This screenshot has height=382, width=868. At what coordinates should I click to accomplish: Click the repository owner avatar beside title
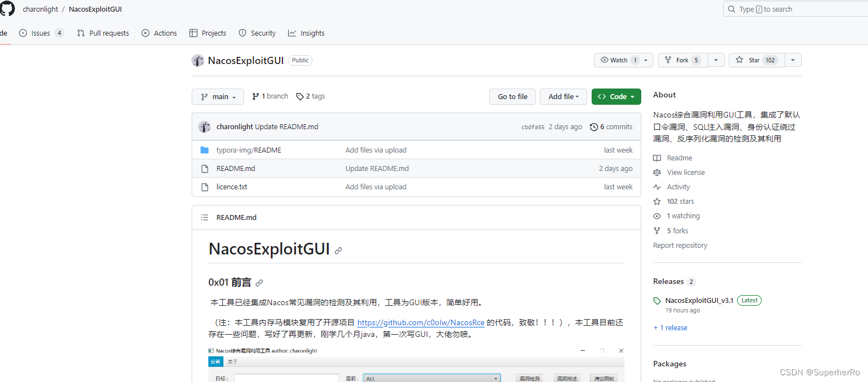tap(197, 60)
